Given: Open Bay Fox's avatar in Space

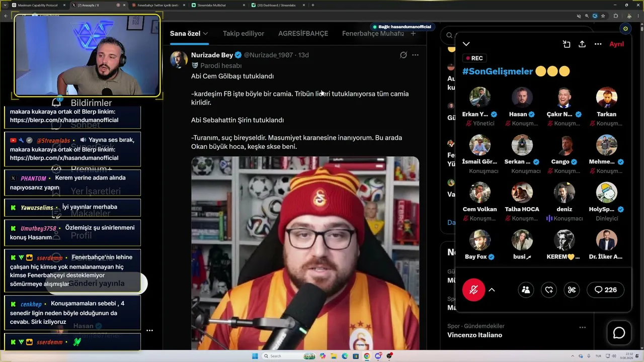Looking at the screenshot, I should pos(479,240).
